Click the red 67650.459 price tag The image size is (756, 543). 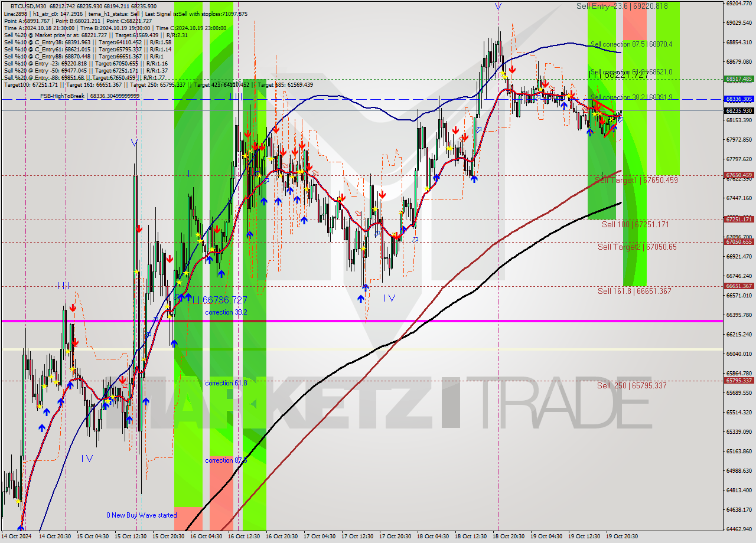coord(739,175)
